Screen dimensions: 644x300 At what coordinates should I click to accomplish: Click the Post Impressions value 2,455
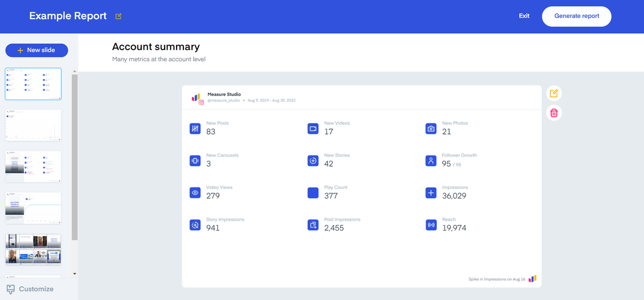334,228
